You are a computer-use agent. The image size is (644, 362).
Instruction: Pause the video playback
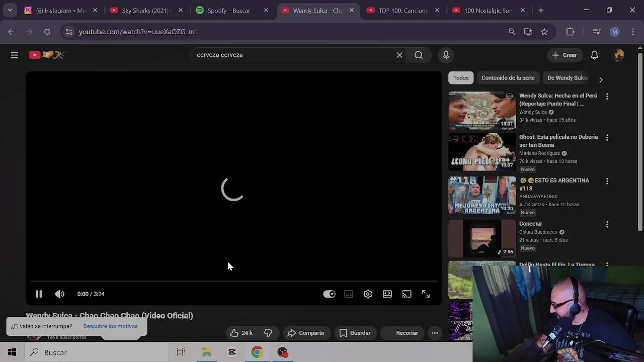(39, 294)
